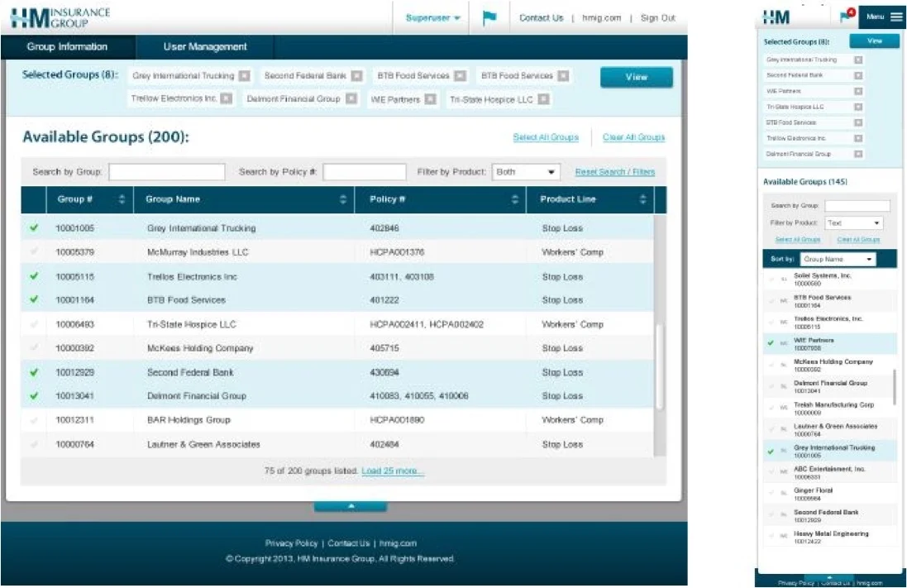Remove Second Federal Bank chip in desktop selected groups
The width and height of the screenshot is (907, 588).
357,76
